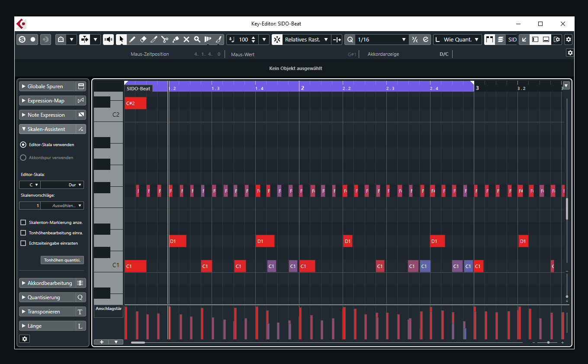Click Tonhöhen quantisieren button
Screen dimensions: 588x364
tap(62, 260)
